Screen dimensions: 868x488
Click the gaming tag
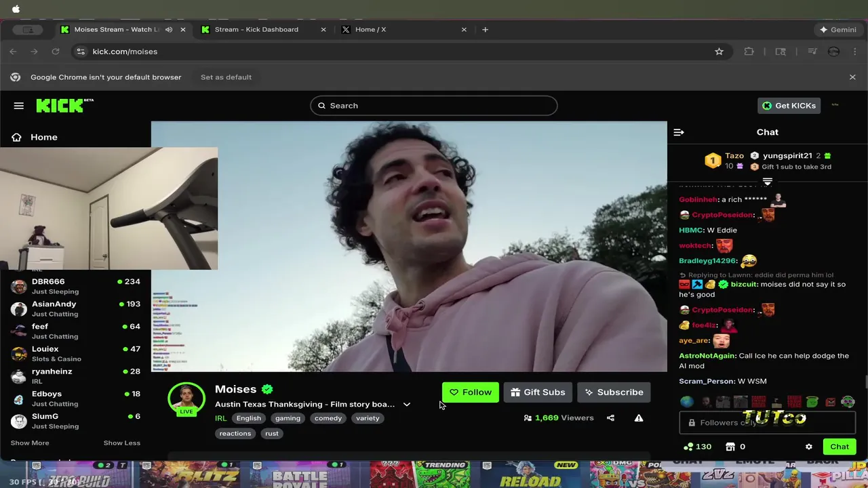tap(288, 418)
